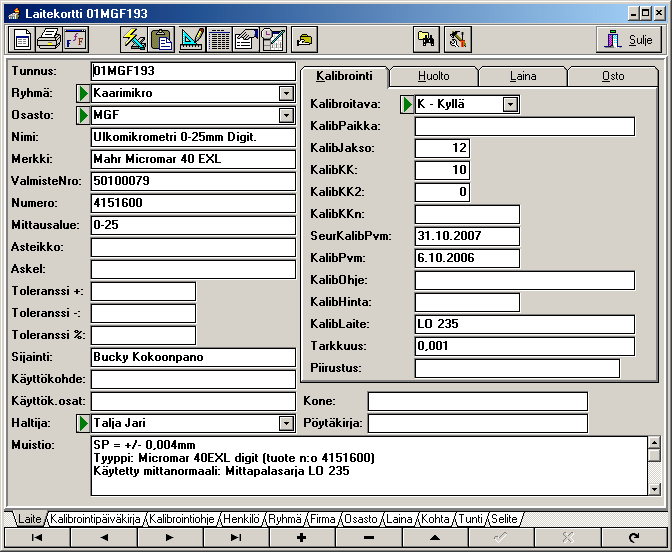The image size is (672, 552).
Task: Go to first record navigator button
Action: point(37,537)
